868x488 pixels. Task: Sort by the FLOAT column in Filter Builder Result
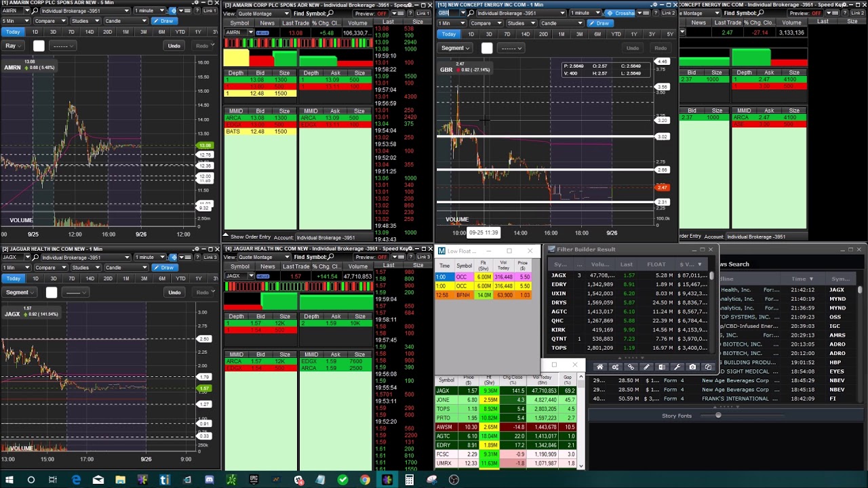tap(656, 264)
